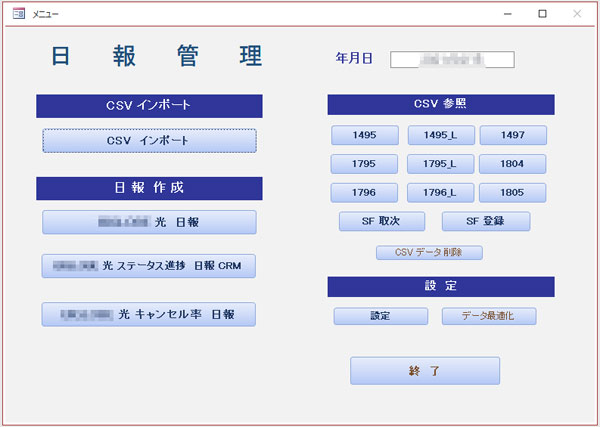The image size is (600, 427).
Task: Select the 1796_L CSV button
Action: [x=440, y=193]
